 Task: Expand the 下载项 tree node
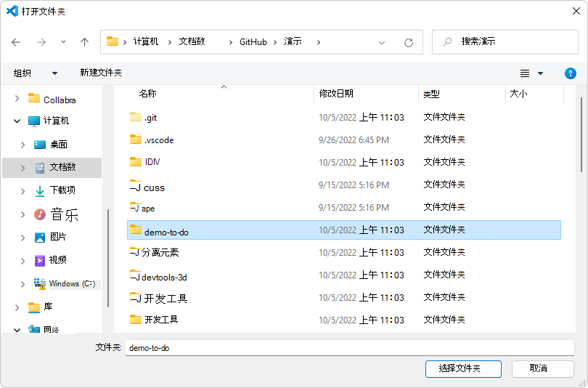pos(23,191)
